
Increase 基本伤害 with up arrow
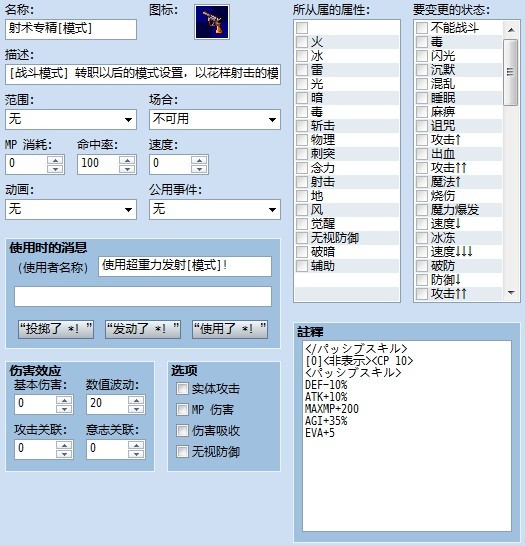click(x=64, y=400)
